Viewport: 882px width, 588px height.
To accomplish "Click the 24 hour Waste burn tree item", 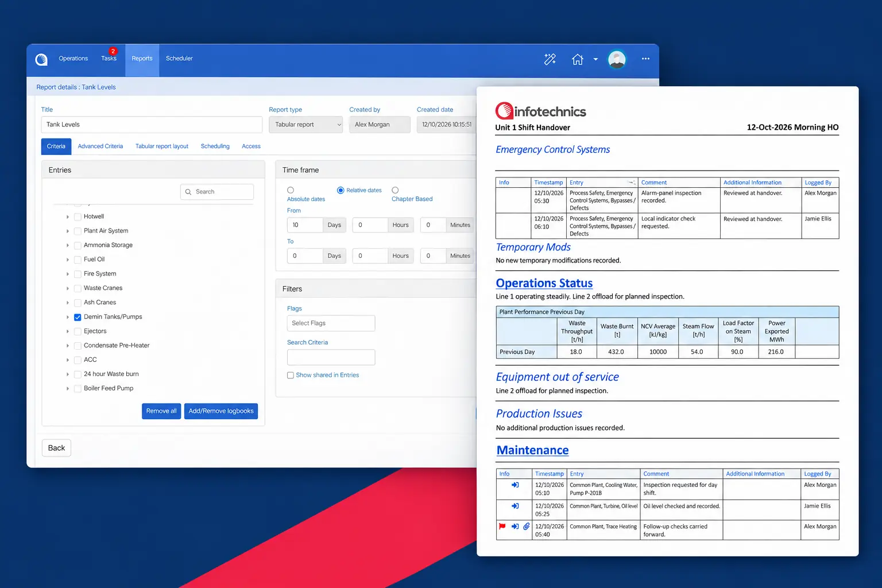I will pos(111,374).
